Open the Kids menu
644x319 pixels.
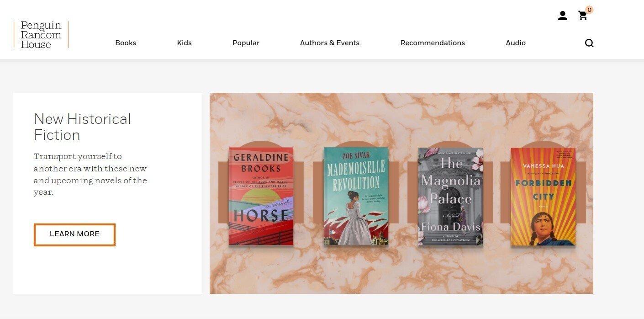point(185,43)
